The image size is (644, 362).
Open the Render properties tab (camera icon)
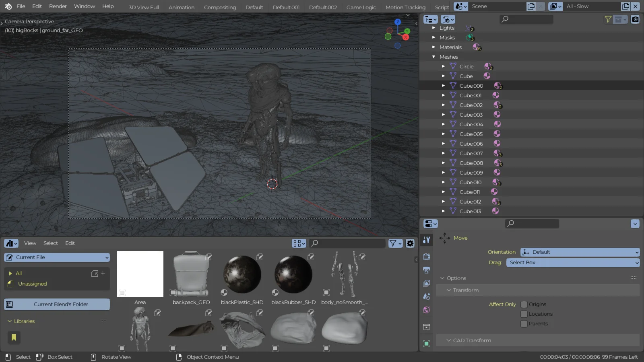426,256
